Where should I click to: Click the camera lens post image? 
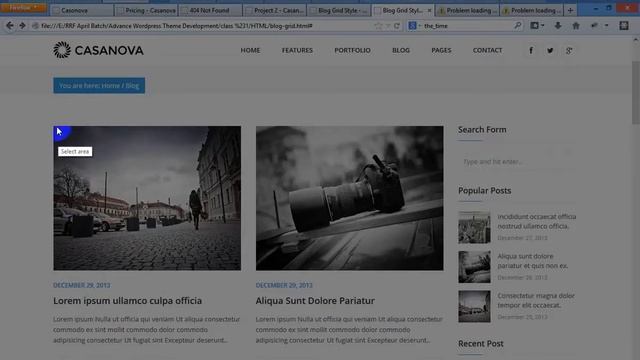point(349,198)
